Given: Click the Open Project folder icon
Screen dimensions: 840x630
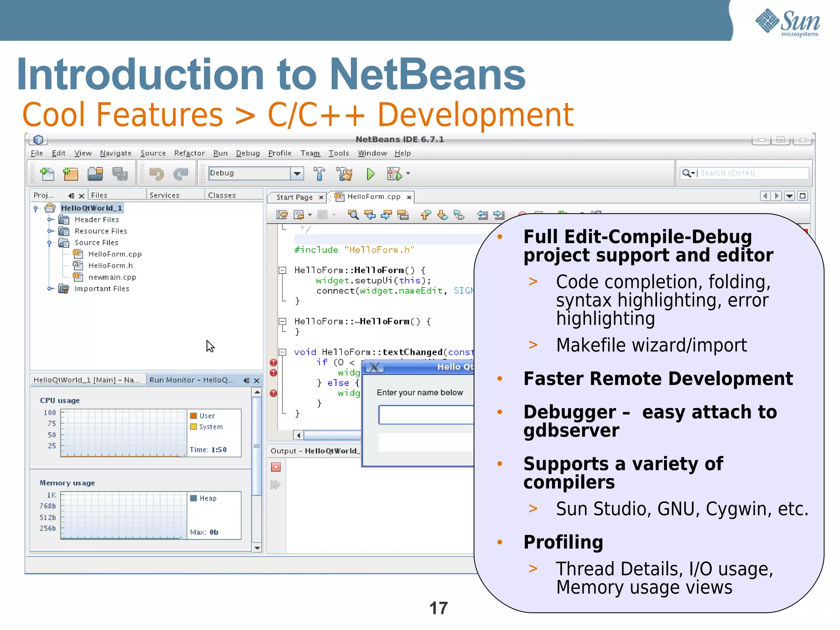Looking at the screenshot, I should pos(95,174).
